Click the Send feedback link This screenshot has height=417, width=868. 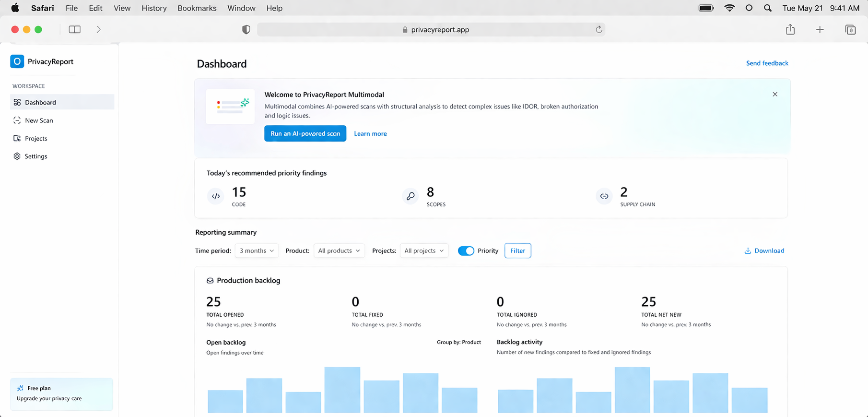(767, 63)
